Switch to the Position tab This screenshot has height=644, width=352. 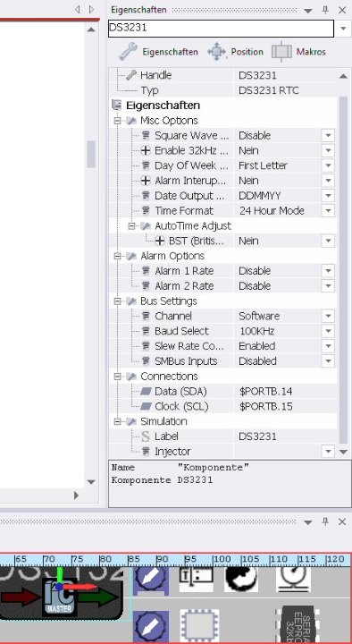point(235,52)
